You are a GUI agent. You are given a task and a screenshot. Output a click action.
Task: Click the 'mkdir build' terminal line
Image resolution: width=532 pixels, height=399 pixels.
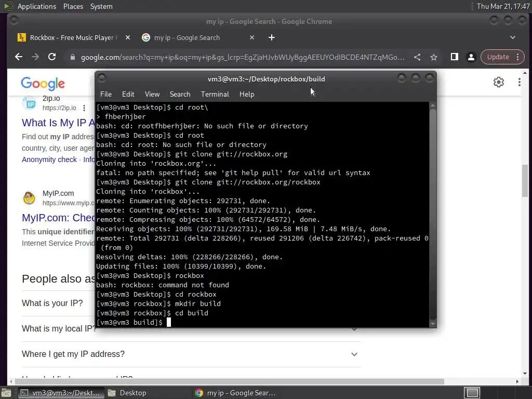(x=158, y=303)
